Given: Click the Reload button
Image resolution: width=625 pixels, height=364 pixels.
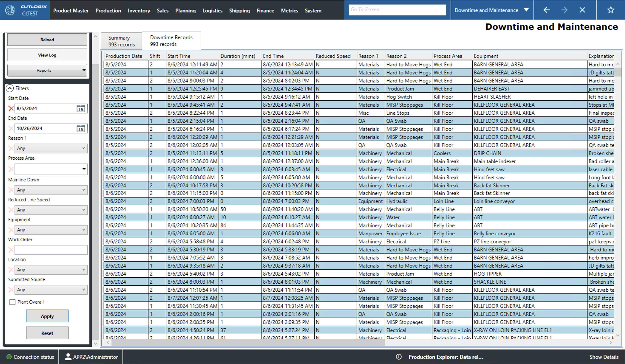Looking at the screenshot, I should [x=47, y=40].
